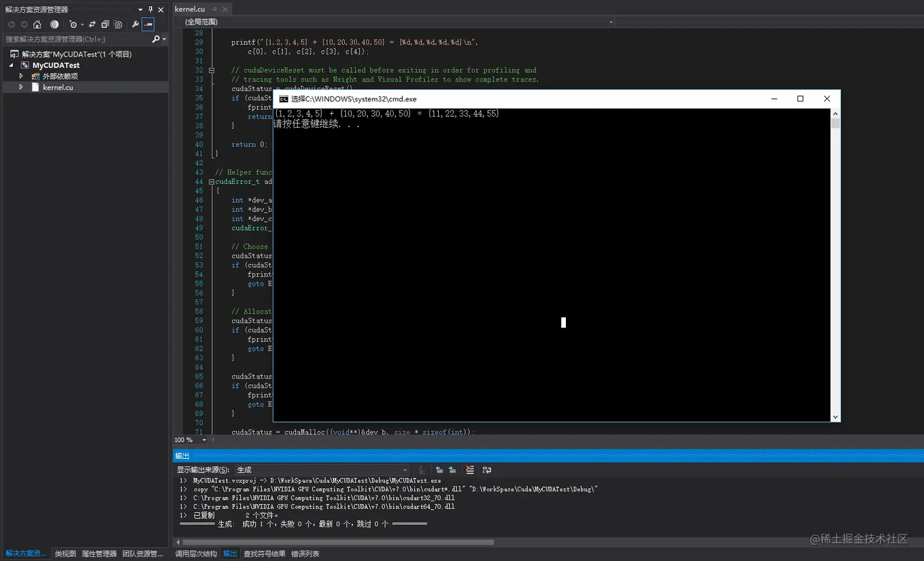Select the MyCUDATest project item
Image resolution: width=924 pixels, height=561 pixels.
(56, 65)
